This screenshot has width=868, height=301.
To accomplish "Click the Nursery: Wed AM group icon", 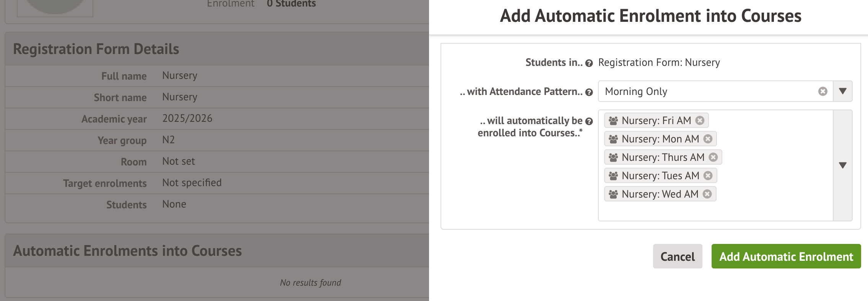I will pyautogui.click(x=613, y=194).
